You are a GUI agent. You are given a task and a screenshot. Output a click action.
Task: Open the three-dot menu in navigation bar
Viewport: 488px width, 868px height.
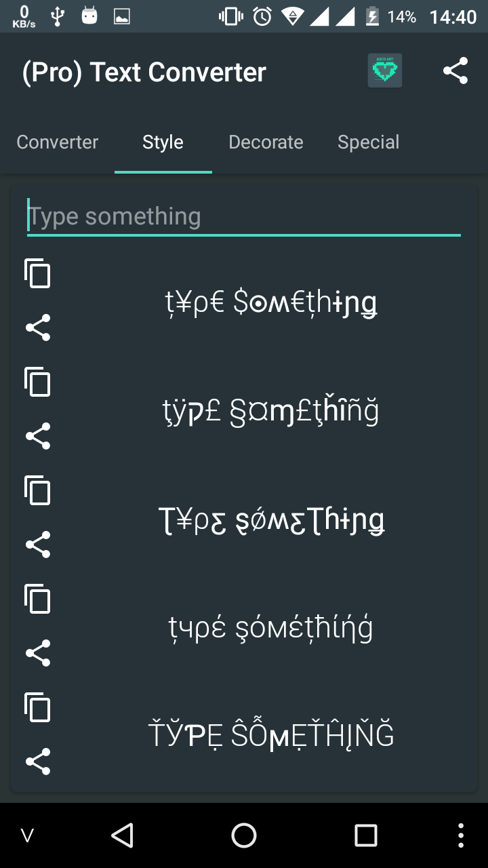(x=461, y=835)
